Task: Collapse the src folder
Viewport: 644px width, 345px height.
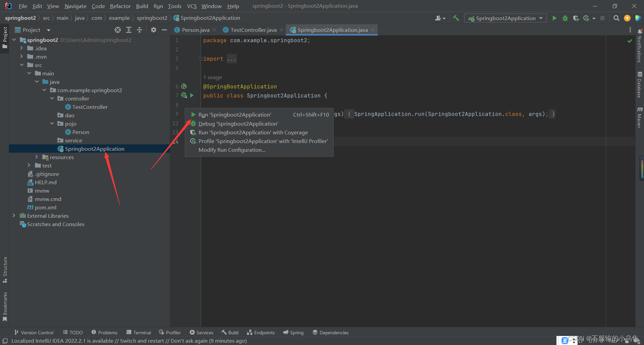Action: coord(21,65)
